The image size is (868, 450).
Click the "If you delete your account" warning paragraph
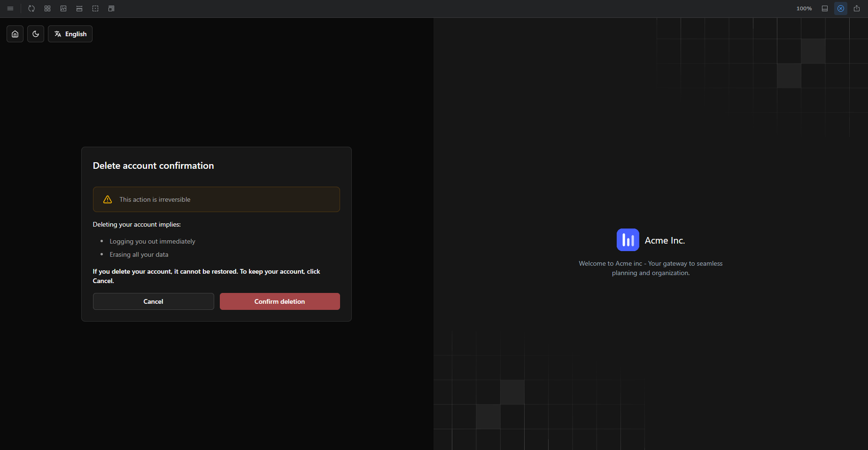point(207,276)
